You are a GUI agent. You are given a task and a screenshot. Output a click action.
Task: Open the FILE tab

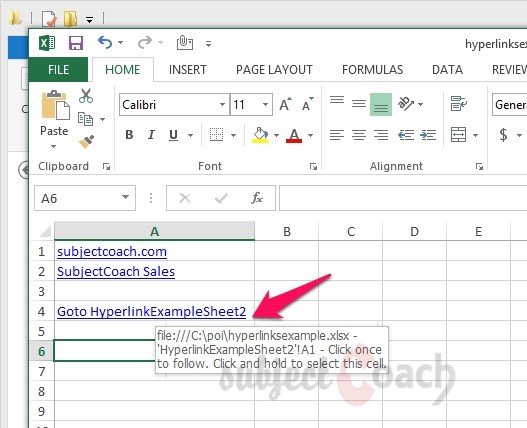coord(58,70)
